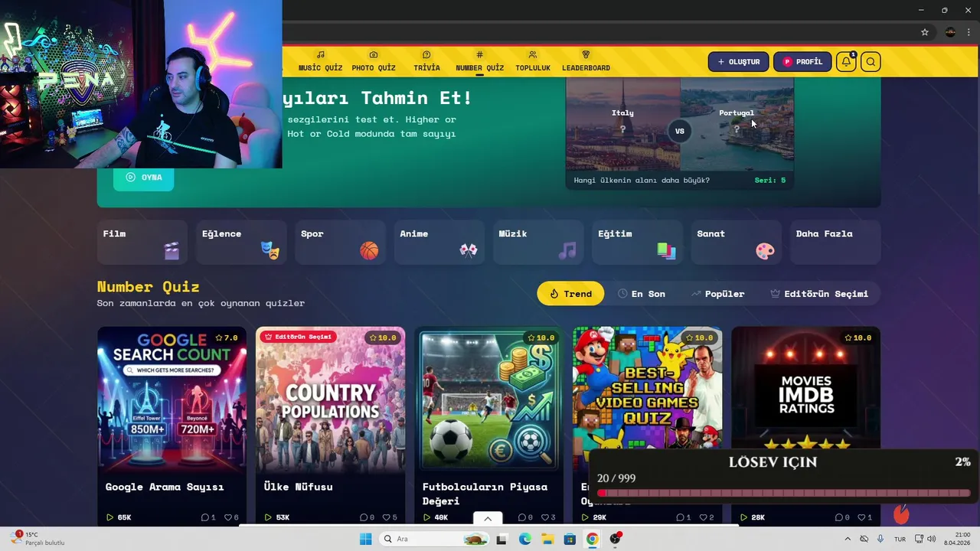Open the Music Quiz tab
Viewport: 980px width, 551px height.
pyautogui.click(x=320, y=62)
